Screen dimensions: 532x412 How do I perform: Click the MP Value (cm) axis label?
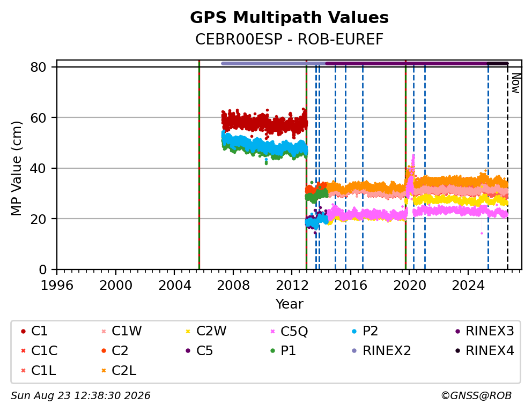click(x=16, y=168)
